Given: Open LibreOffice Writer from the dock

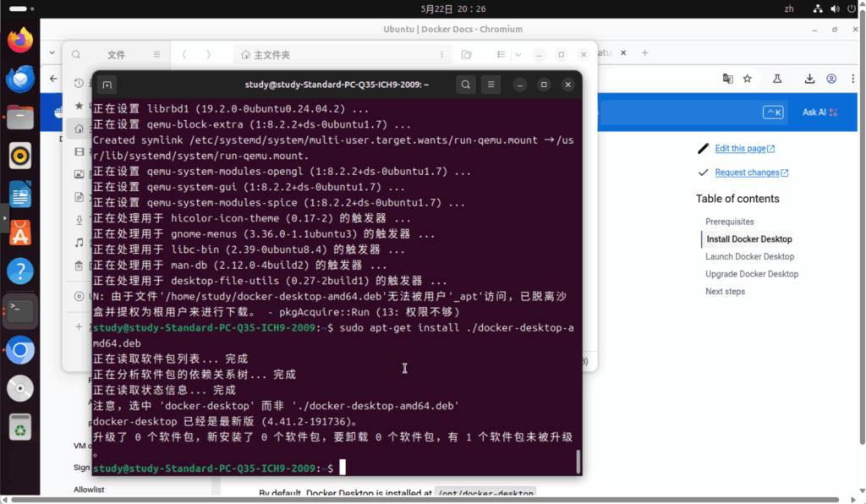Looking at the screenshot, I should pos(20,194).
